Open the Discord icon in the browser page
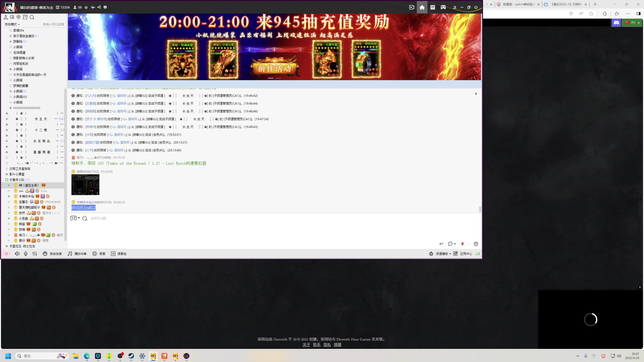The width and height of the screenshot is (644, 362). [616, 23]
